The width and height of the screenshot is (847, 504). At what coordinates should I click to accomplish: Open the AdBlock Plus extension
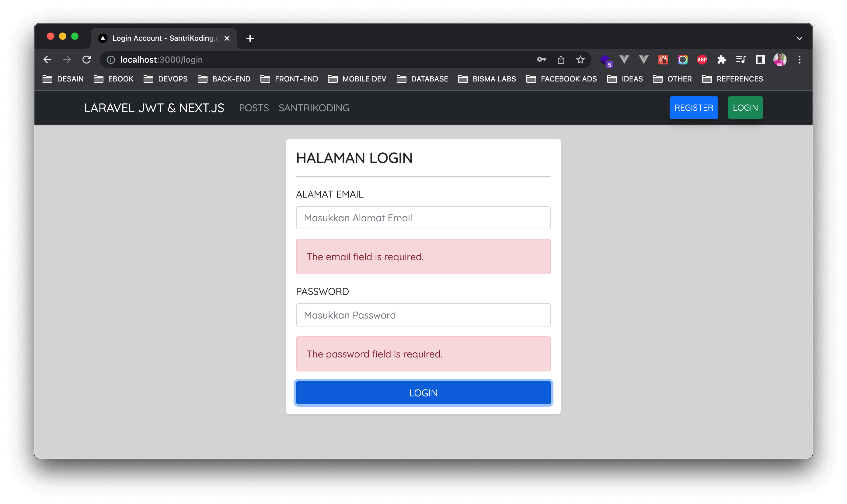pyautogui.click(x=702, y=60)
